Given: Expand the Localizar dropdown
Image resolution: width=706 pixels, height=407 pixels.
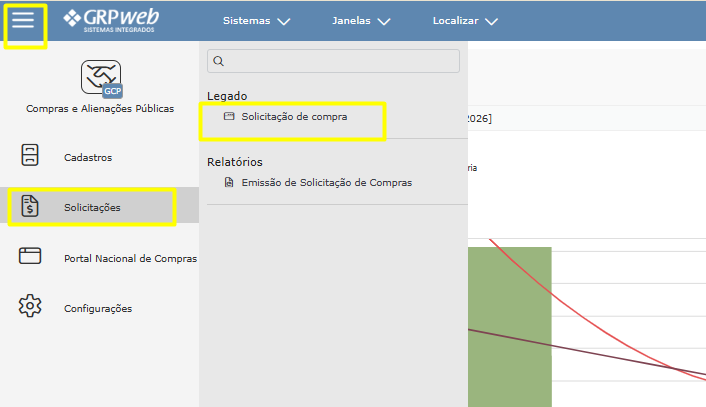Looking at the screenshot, I should click(x=464, y=21).
